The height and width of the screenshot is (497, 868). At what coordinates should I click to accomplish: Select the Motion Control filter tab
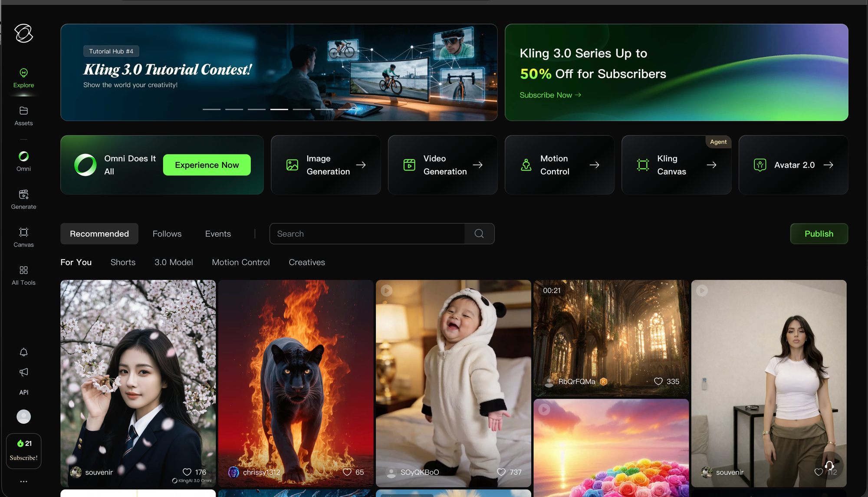coord(240,262)
